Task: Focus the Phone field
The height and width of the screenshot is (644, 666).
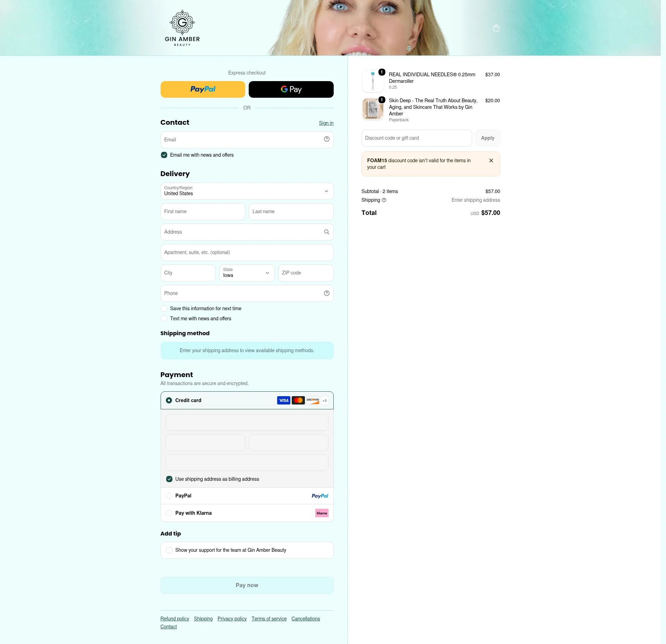Action: click(x=247, y=294)
